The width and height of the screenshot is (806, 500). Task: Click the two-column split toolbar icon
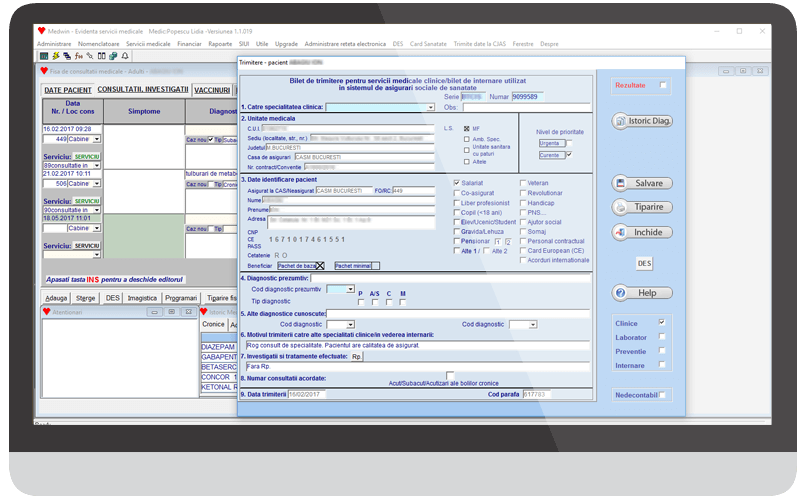(101, 55)
